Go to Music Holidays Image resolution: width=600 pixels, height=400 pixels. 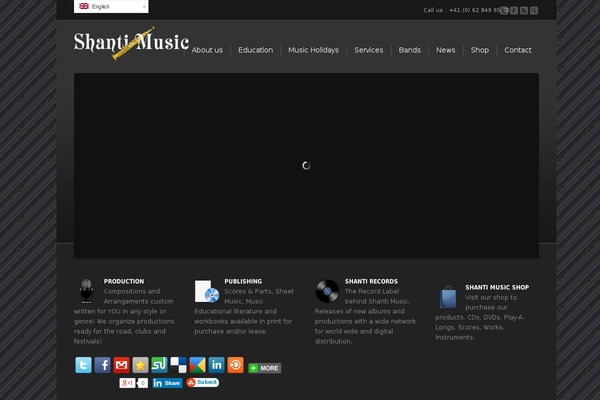(313, 50)
